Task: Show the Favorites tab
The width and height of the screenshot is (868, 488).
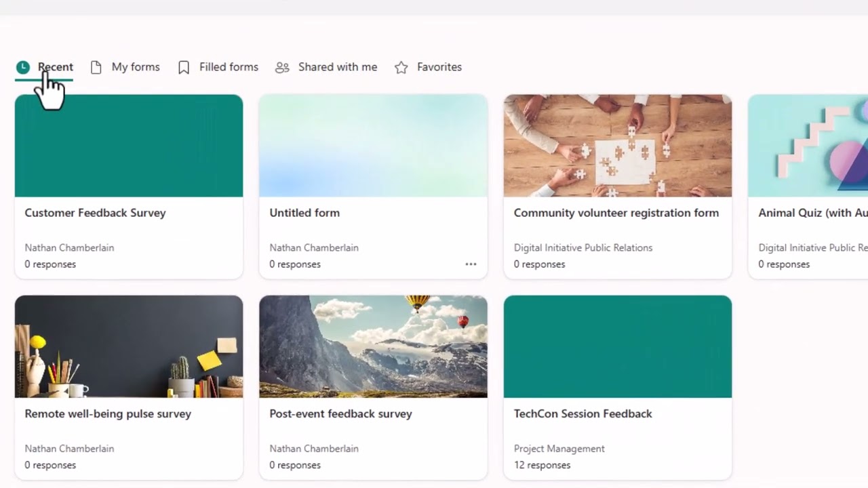Action: point(429,67)
